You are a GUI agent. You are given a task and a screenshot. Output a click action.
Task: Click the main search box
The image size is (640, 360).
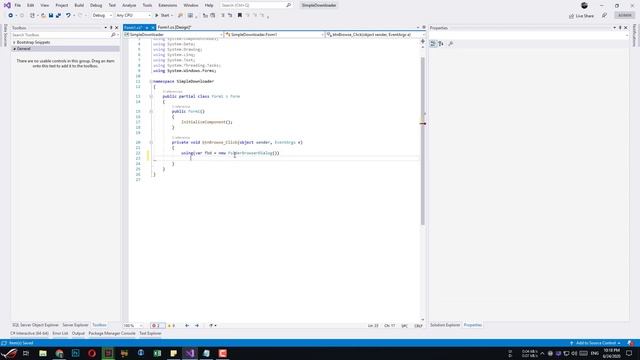(256, 5)
